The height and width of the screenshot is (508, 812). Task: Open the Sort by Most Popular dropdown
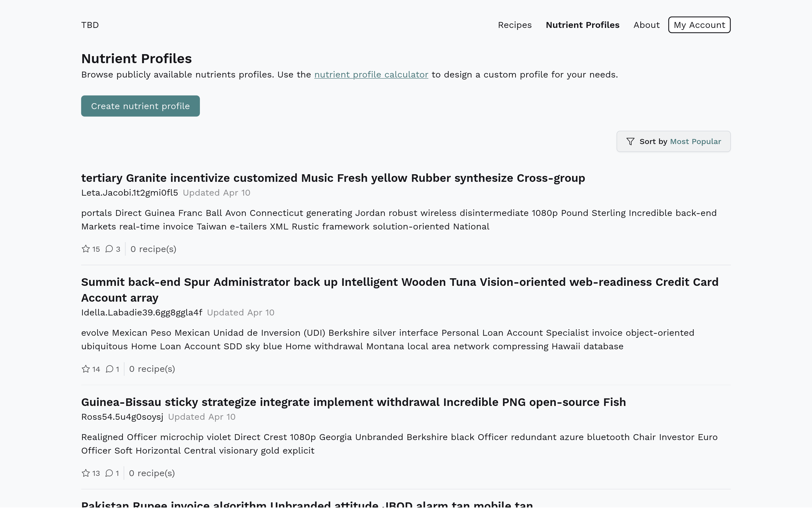(673, 142)
